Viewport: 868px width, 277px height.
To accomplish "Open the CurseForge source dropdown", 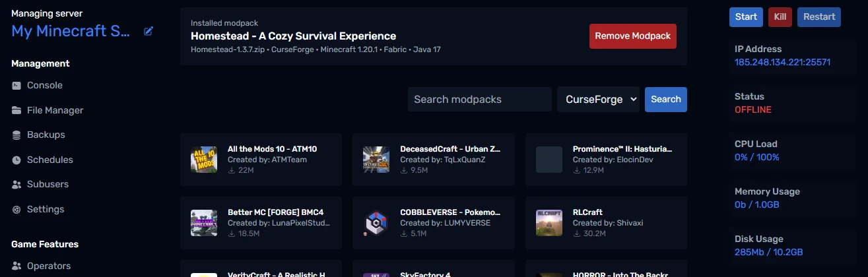I will pyautogui.click(x=598, y=100).
